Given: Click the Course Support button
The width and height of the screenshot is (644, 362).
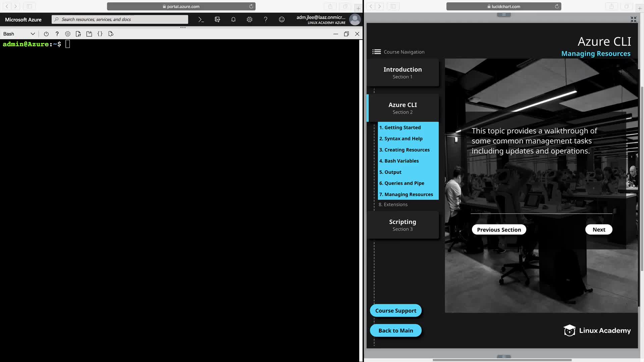Looking at the screenshot, I should click(x=395, y=311).
